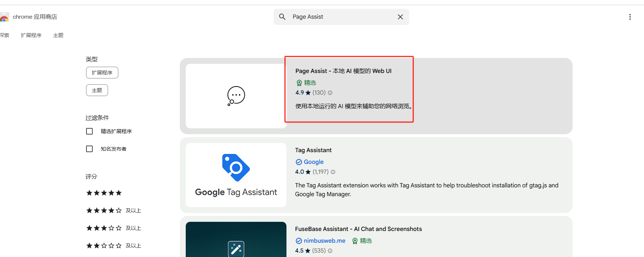Screen dimensions: 644x257
Task: Click the Page Assist 4.9 star rating
Action: tap(303, 93)
